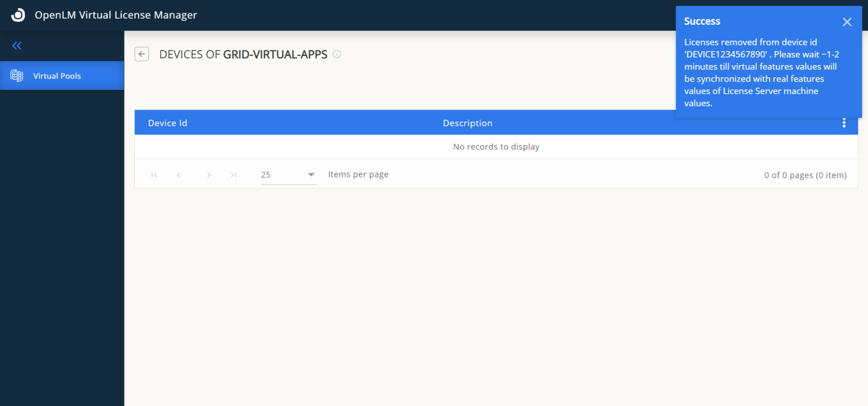Go back using the left arrow button
This screenshot has width=868, height=406.
[x=142, y=54]
